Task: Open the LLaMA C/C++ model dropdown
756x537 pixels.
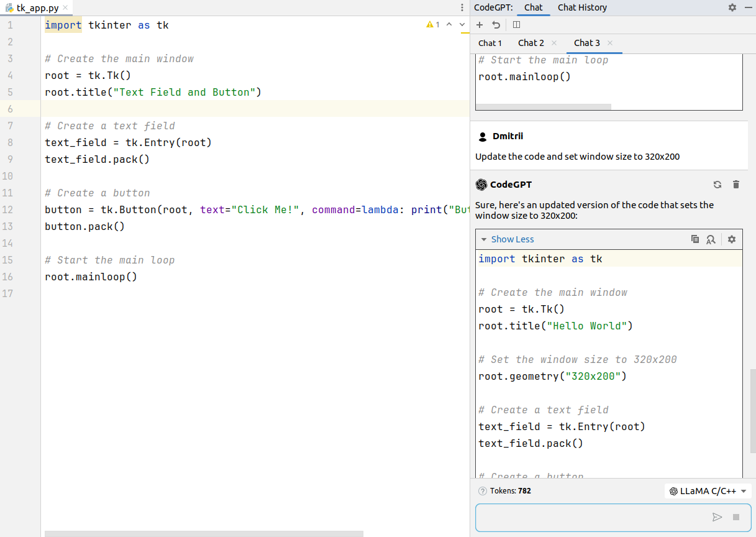Action: pos(708,491)
